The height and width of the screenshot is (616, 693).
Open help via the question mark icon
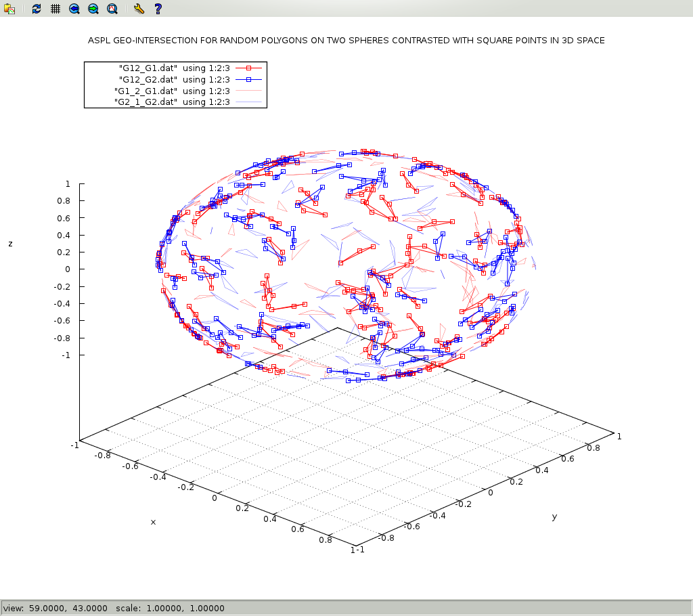(x=158, y=9)
